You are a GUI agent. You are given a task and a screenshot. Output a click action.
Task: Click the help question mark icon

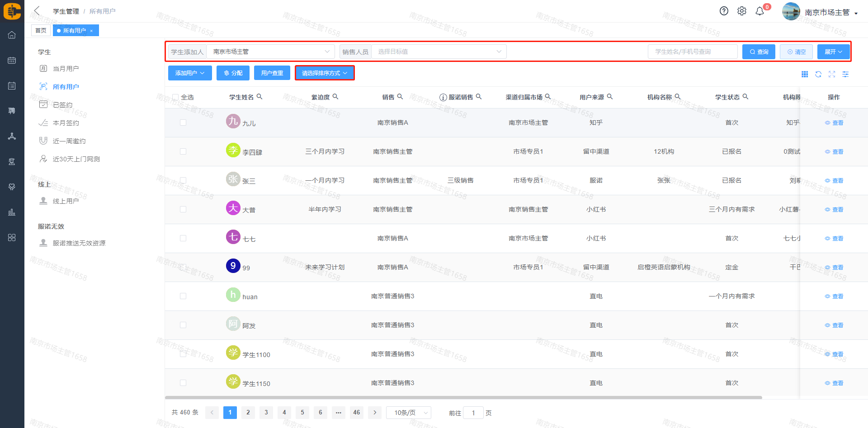pos(724,11)
